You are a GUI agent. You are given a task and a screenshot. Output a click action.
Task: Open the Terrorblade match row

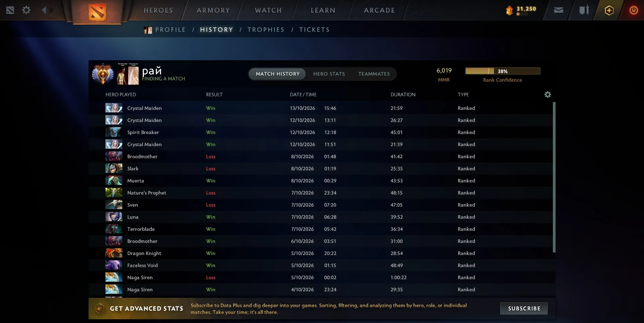[x=321, y=229]
